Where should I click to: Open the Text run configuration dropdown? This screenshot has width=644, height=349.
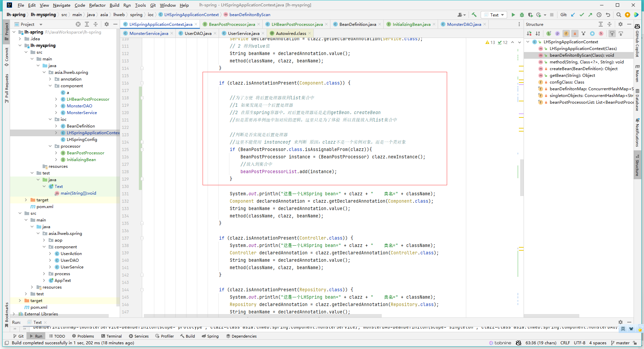494,15
